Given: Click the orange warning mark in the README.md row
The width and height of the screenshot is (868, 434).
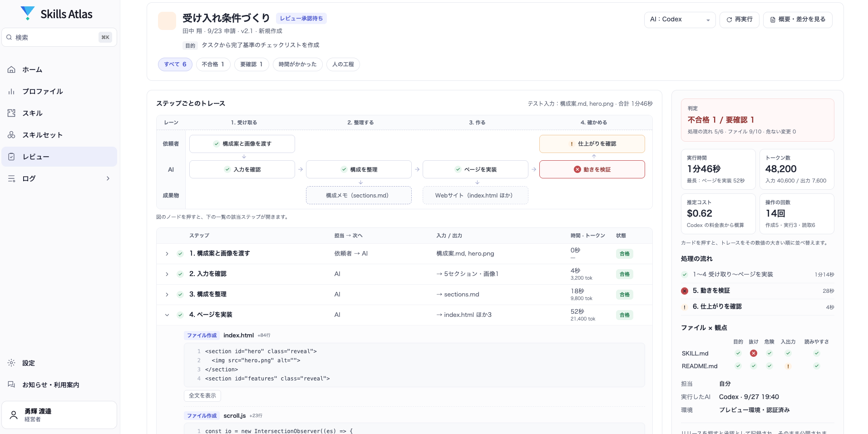Looking at the screenshot, I should click(788, 366).
